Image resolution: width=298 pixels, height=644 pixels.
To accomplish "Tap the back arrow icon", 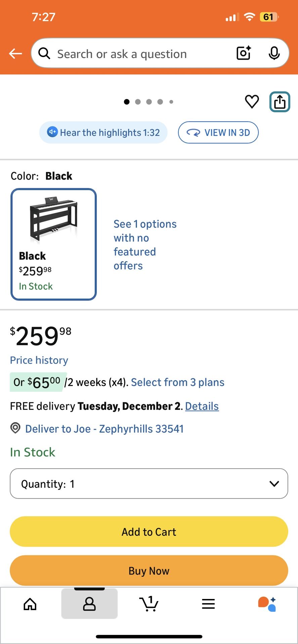I will (15, 53).
